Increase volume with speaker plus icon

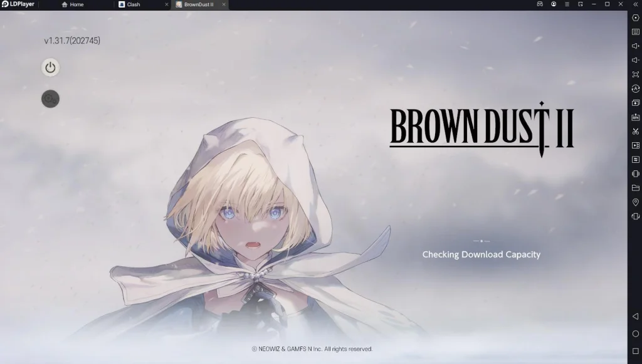pyautogui.click(x=636, y=46)
